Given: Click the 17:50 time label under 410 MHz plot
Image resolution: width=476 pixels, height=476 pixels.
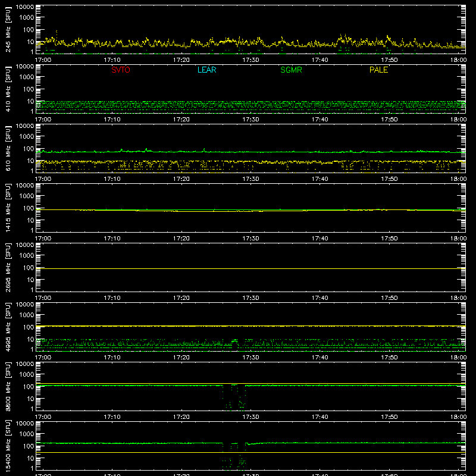Looking at the screenshot, I should pos(389,120).
